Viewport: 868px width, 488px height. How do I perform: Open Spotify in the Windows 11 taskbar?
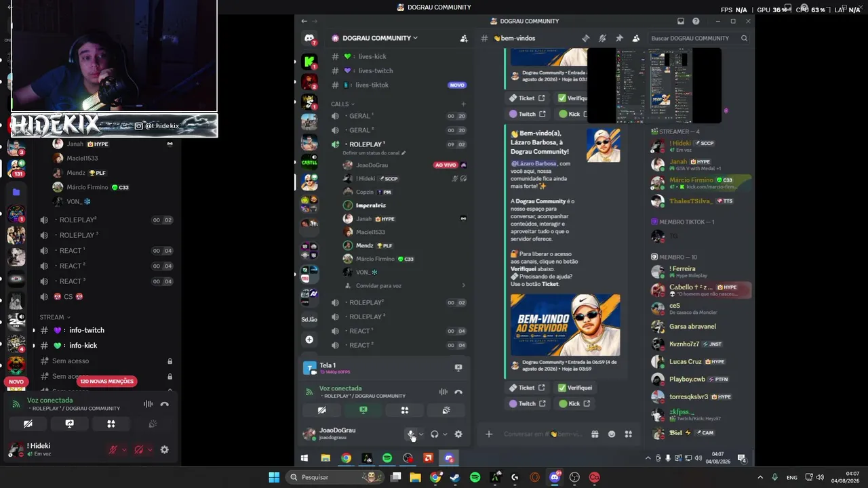pyautogui.click(x=475, y=477)
